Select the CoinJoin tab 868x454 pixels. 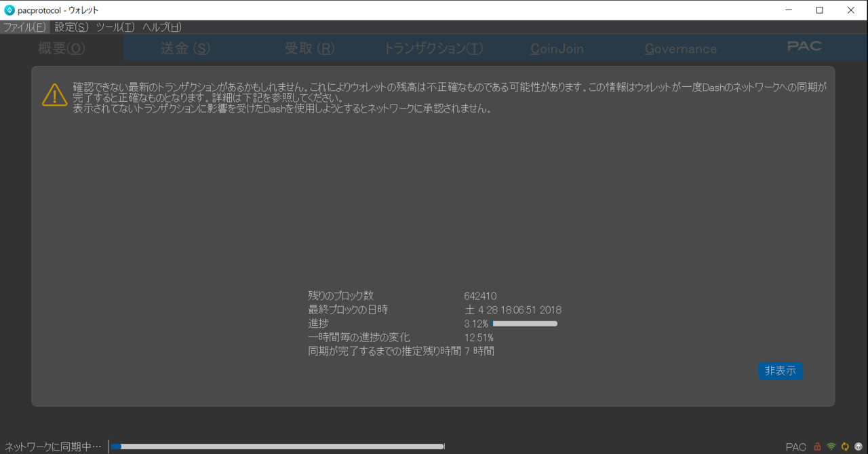(557, 48)
